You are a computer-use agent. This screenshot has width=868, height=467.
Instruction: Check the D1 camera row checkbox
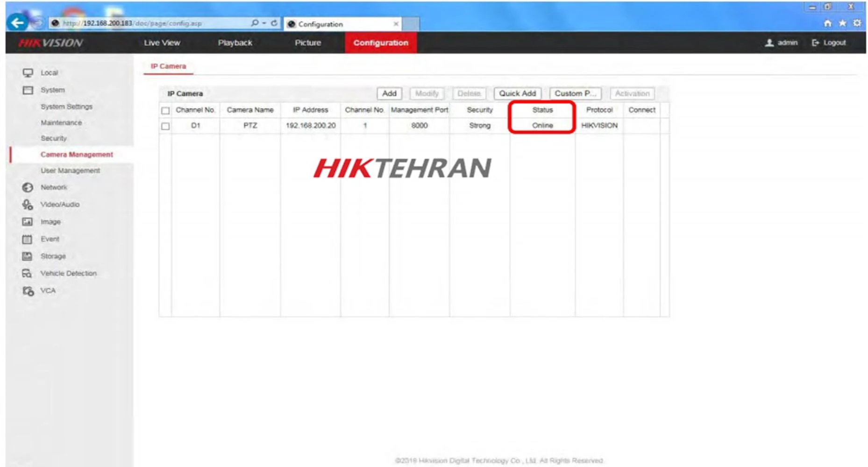click(165, 126)
